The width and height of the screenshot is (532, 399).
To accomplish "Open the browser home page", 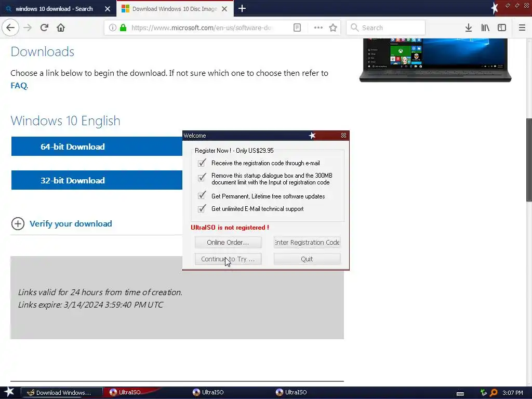I will point(61,28).
